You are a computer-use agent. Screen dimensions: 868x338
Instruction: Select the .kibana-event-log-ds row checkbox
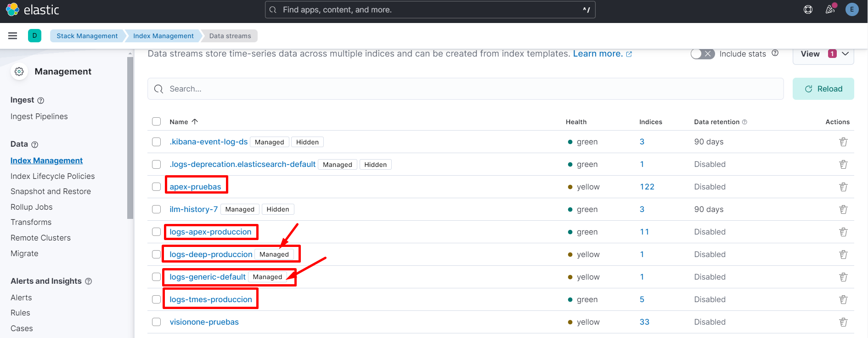tap(157, 142)
